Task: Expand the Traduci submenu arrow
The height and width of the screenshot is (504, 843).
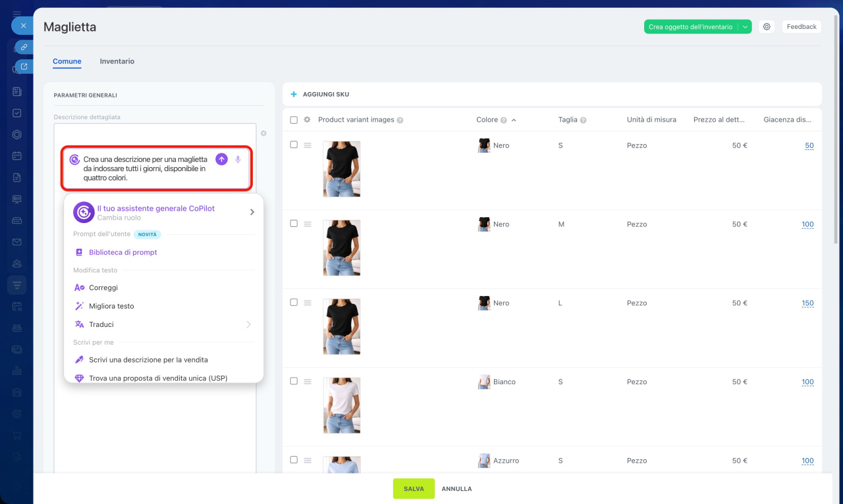Action: 248,324
